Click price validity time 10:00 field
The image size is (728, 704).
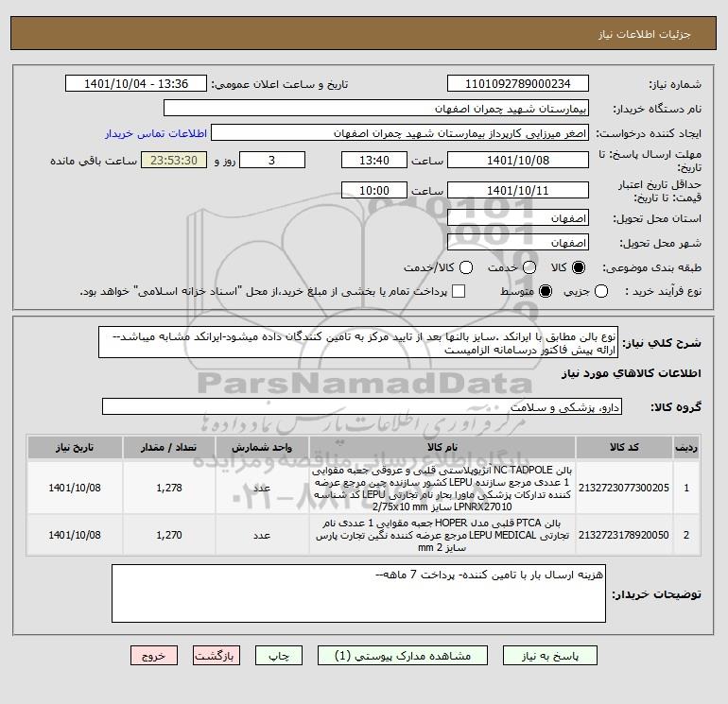(374, 190)
